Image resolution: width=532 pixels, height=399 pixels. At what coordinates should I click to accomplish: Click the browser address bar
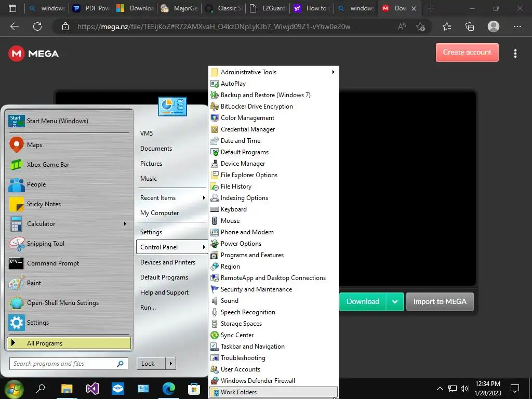point(214,26)
